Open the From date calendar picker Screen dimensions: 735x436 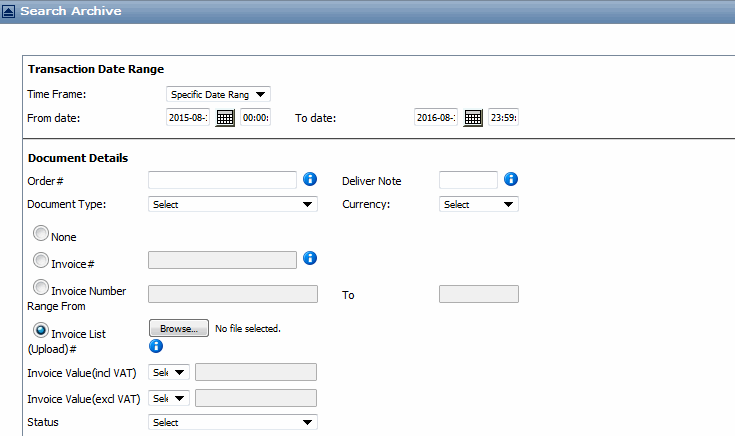[x=225, y=118]
